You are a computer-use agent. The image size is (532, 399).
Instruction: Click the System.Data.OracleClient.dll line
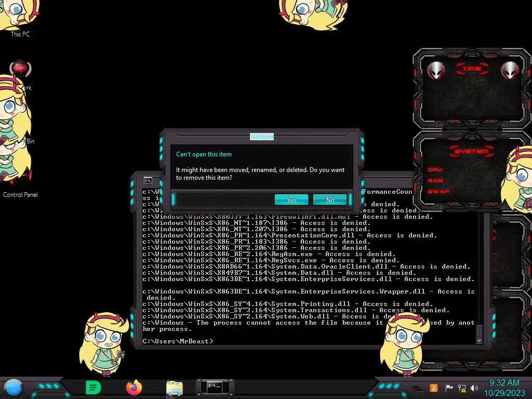tap(307, 267)
